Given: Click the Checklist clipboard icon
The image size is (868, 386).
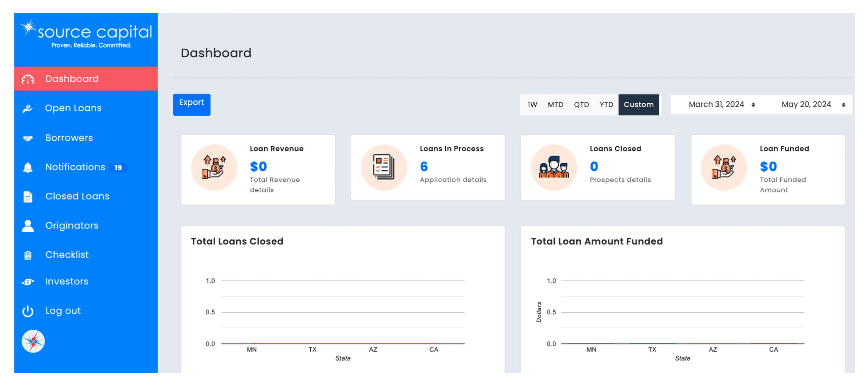Looking at the screenshot, I should 28,255.
